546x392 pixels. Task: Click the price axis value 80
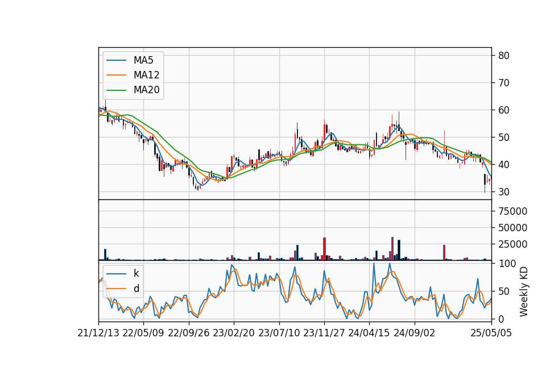click(x=503, y=56)
